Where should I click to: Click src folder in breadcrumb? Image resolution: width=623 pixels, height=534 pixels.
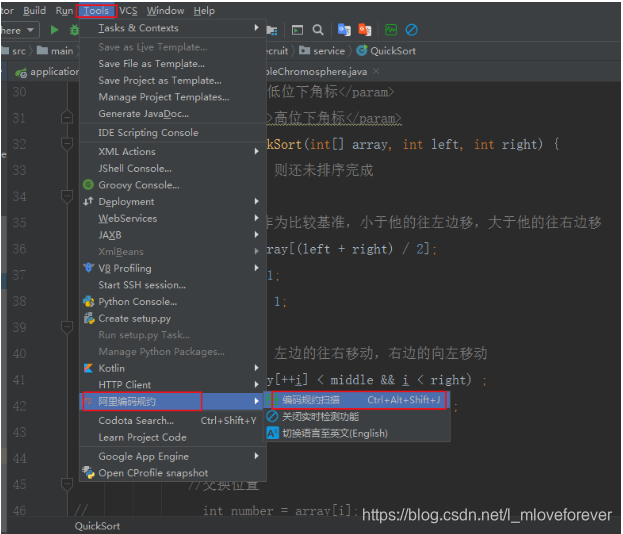[14, 51]
